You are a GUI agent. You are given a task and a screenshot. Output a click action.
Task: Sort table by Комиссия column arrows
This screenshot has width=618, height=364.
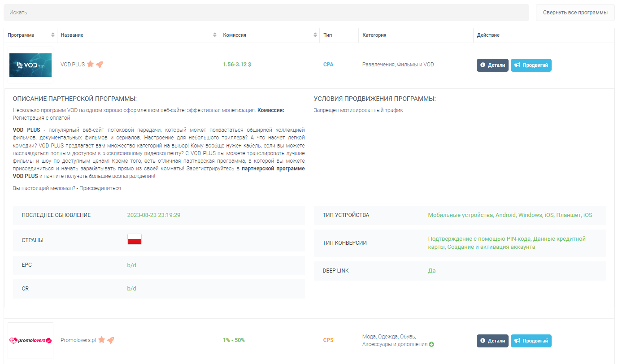tap(315, 35)
